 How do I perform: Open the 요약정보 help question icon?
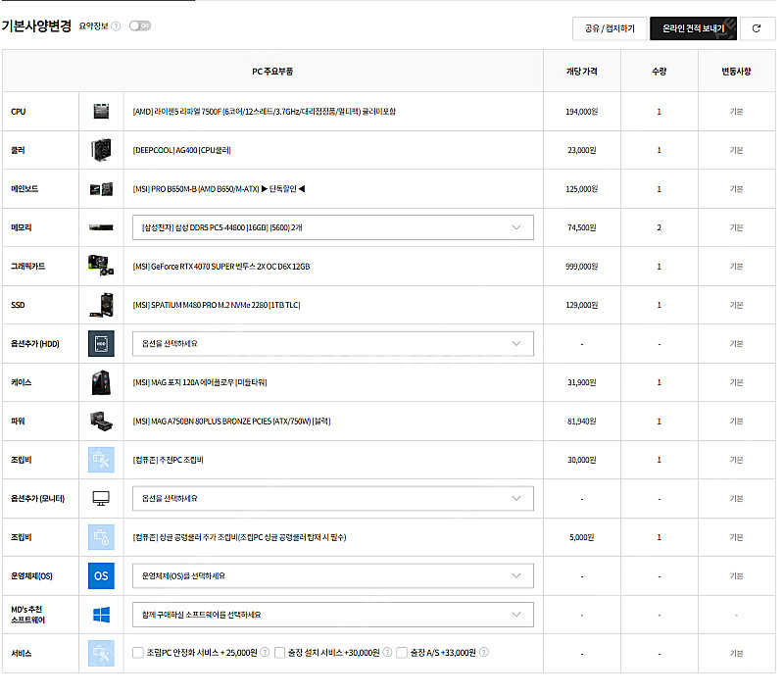click(x=116, y=26)
